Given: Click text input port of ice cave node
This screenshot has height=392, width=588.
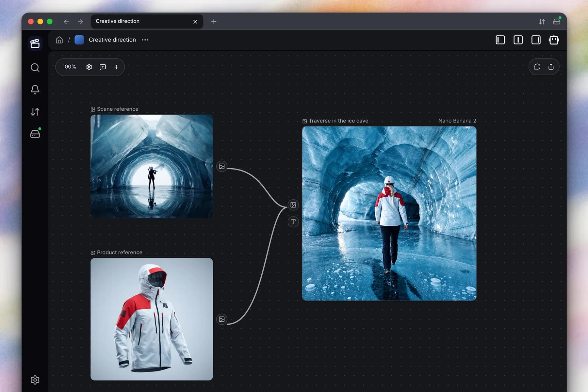Looking at the screenshot, I should tap(293, 222).
